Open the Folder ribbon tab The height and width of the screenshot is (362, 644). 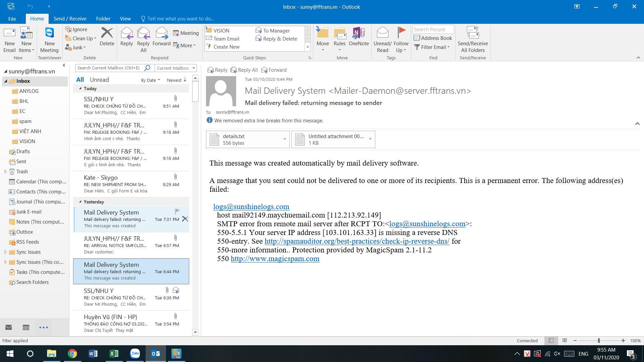coord(103,19)
